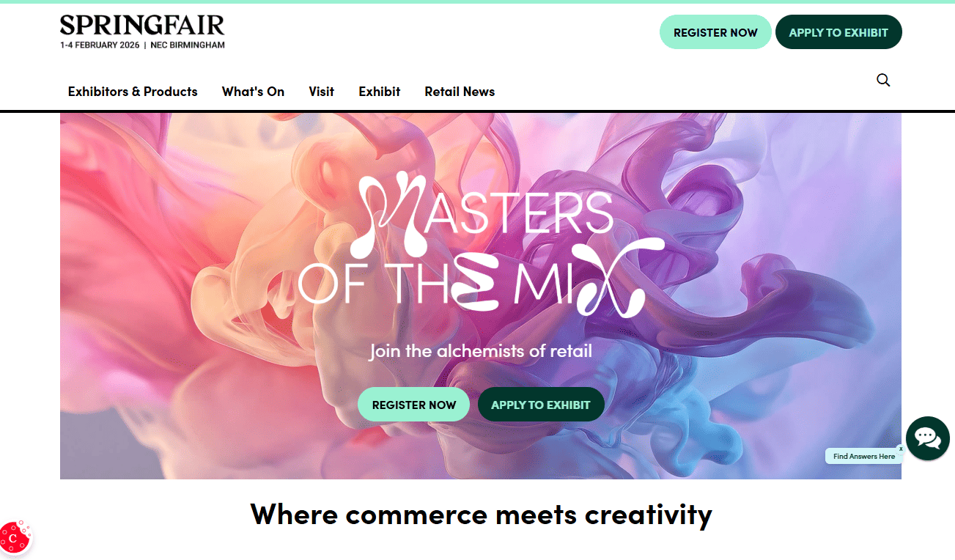Open the Exhibitors & Products menu

pyautogui.click(x=133, y=92)
